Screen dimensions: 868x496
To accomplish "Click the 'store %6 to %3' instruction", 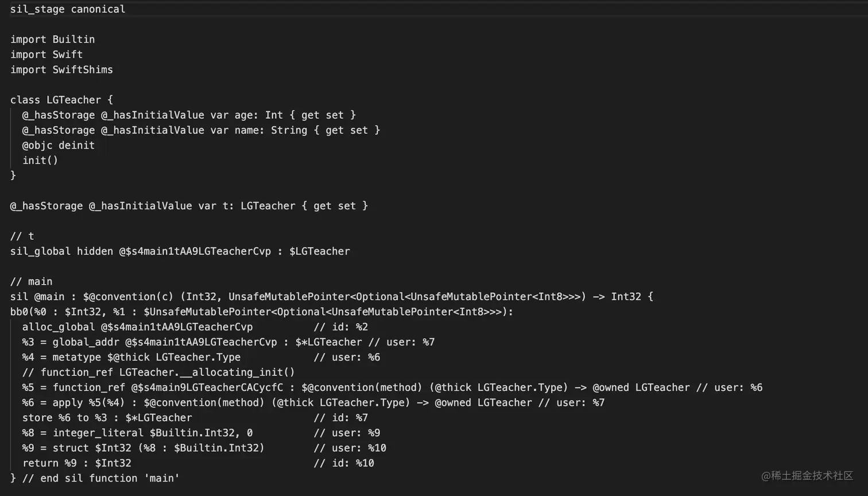I will [x=107, y=417].
